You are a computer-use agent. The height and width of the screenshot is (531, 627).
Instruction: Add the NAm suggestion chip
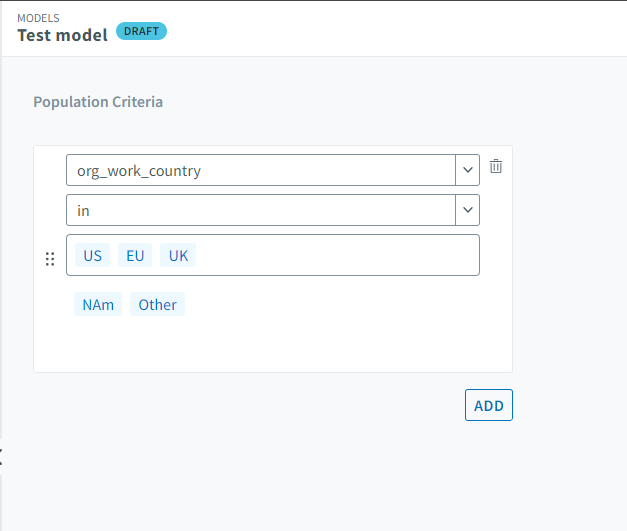(x=98, y=304)
